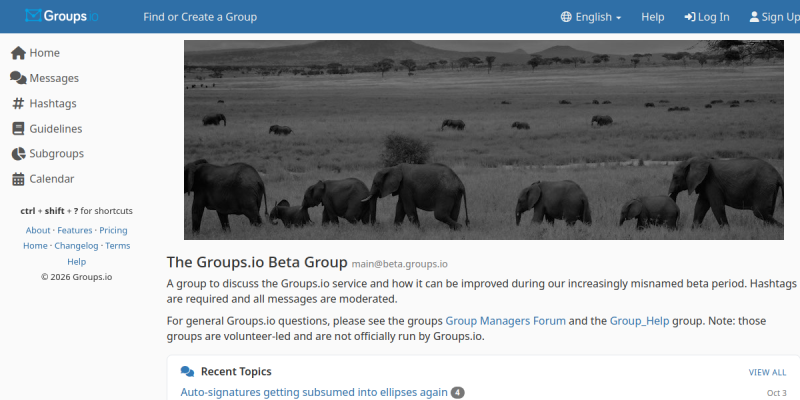Image resolution: width=800 pixels, height=400 pixels.
Task: Click The Groups.io Beta Group heading
Action: click(257, 262)
